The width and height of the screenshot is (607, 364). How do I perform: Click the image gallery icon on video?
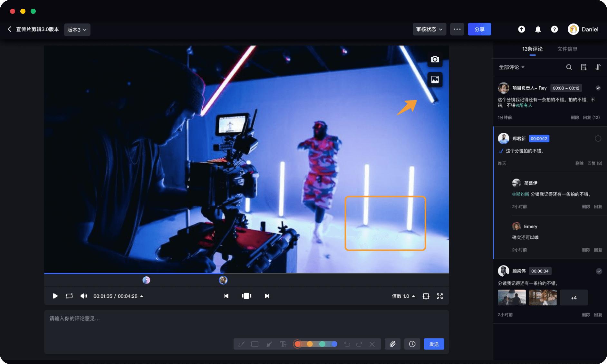(x=435, y=80)
